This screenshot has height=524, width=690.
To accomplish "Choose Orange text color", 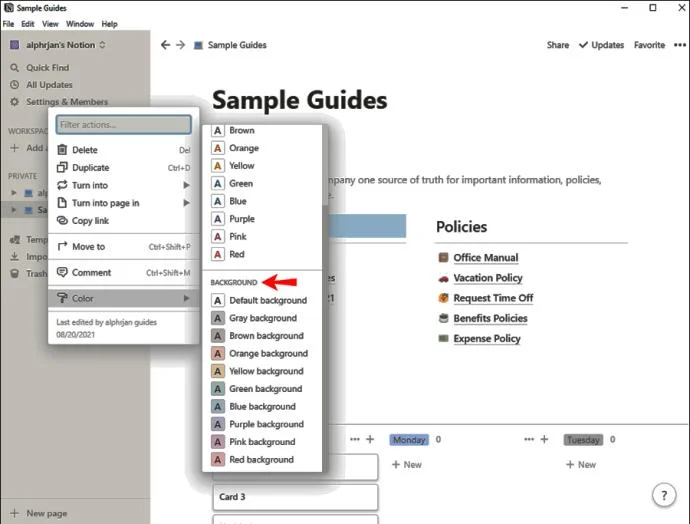I will click(x=262, y=148).
